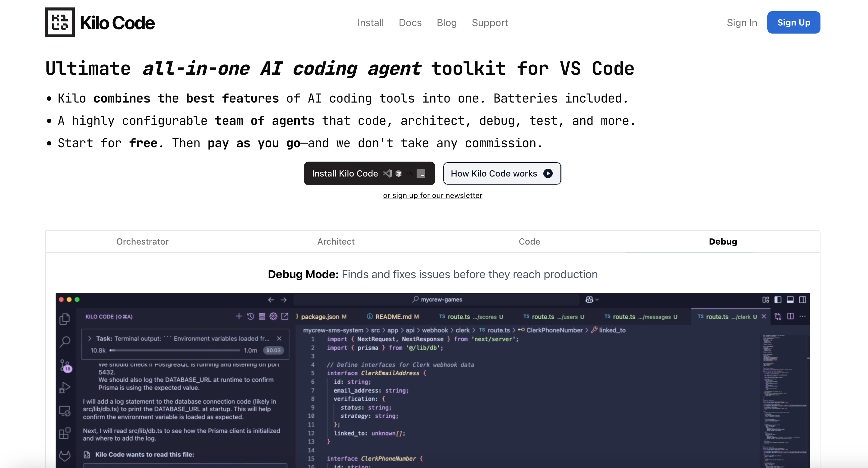Pop out the Kilo Code panel to a new window

tap(285, 316)
